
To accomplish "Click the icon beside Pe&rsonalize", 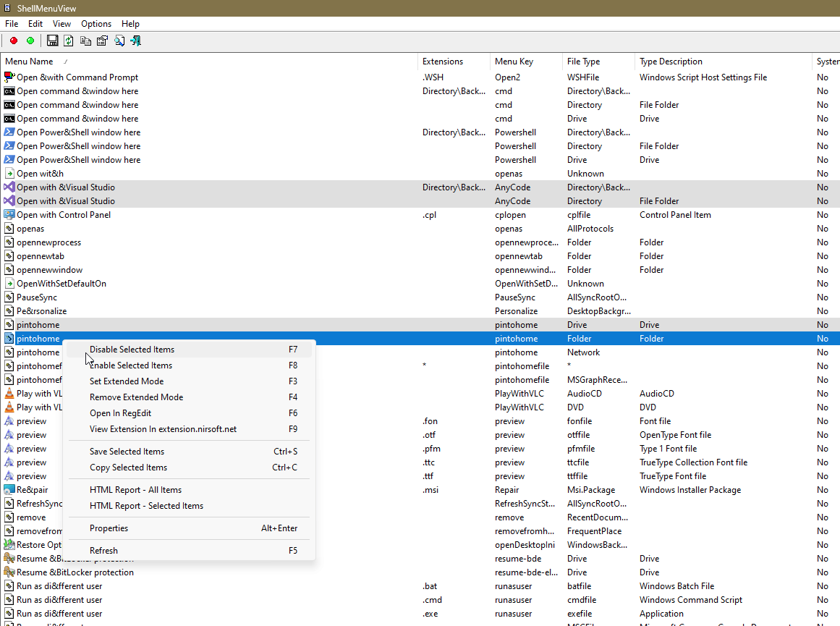I will (x=9, y=311).
